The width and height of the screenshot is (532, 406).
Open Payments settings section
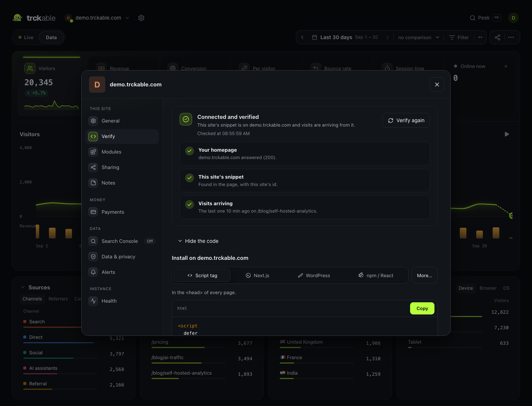[x=122, y=212]
